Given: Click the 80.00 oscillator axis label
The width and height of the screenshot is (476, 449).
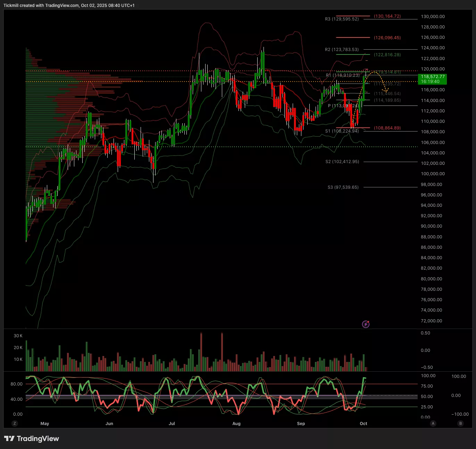Looking at the screenshot, I should pyautogui.click(x=16, y=384).
